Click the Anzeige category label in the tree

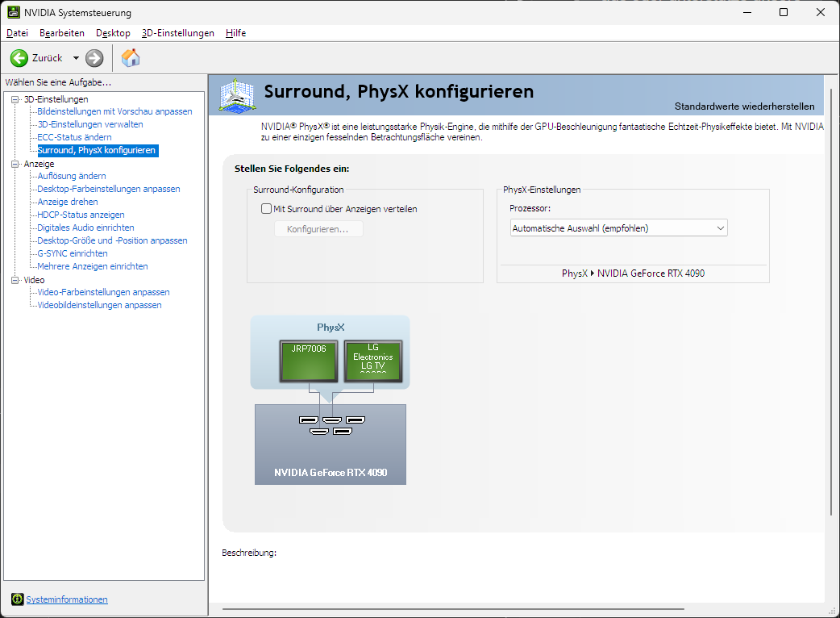tap(40, 164)
